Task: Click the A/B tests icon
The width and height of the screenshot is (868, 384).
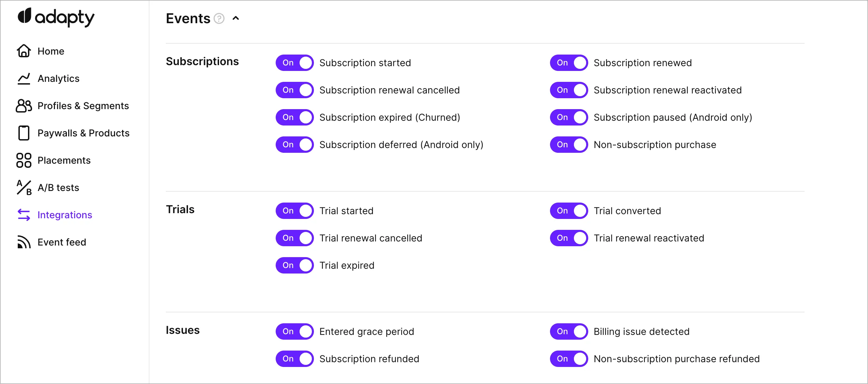Action: [24, 188]
